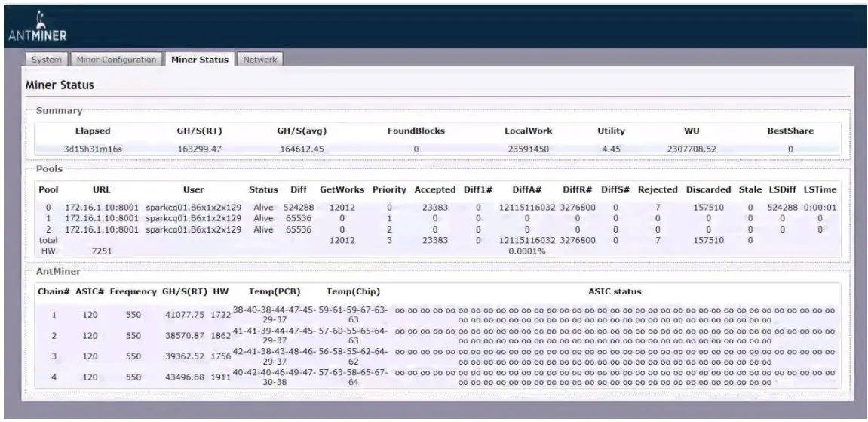Select chain 4 GH/S value 43496.68
The image size is (868, 422).
185,377
